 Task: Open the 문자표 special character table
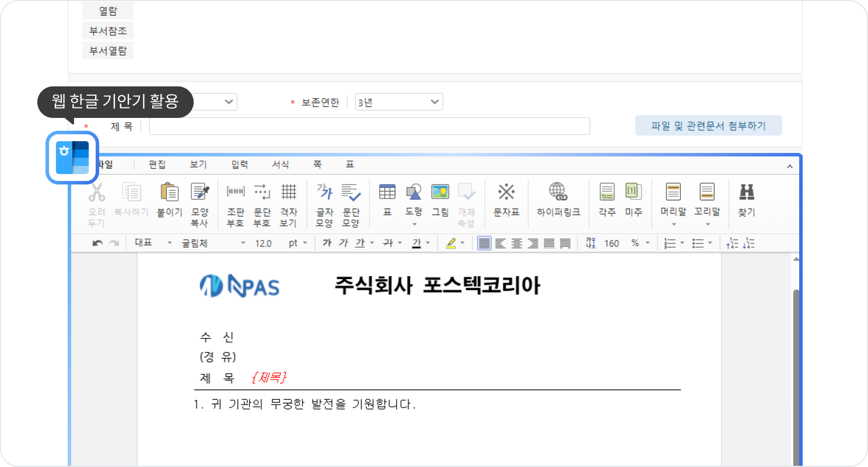pos(506,200)
